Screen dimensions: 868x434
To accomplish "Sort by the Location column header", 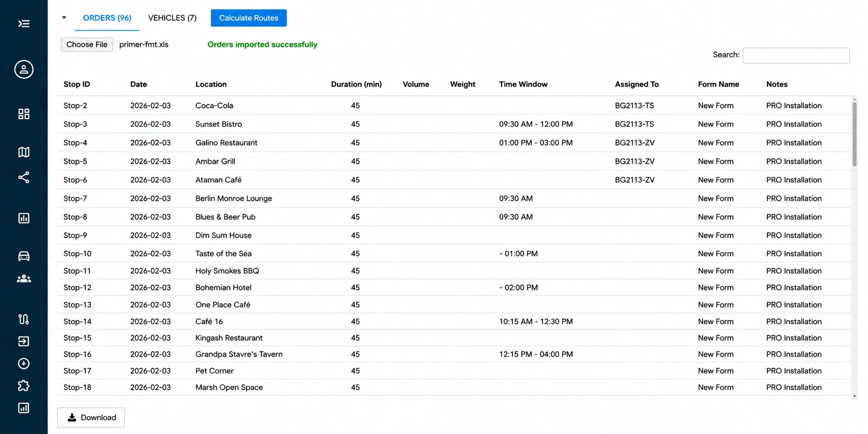I will point(211,84).
